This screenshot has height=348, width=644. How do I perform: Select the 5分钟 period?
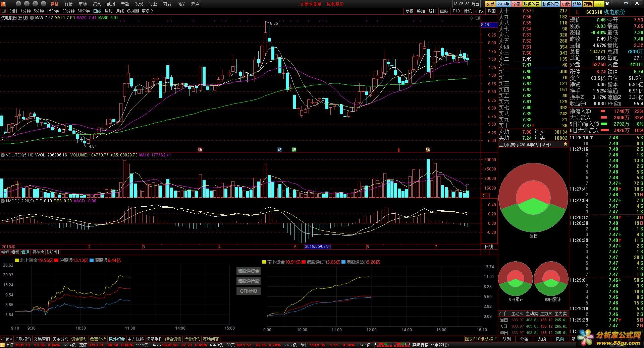coord(39,11)
